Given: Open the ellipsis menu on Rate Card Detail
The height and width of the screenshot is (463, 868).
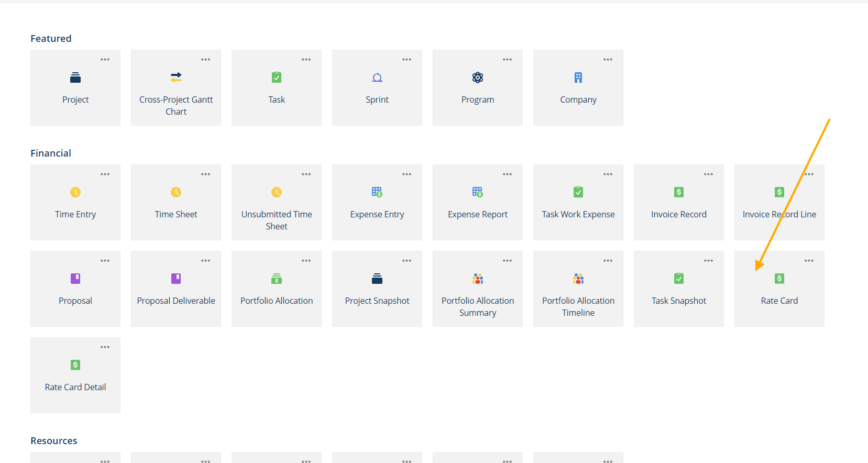Looking at the screenshot, I should (105, 347).
